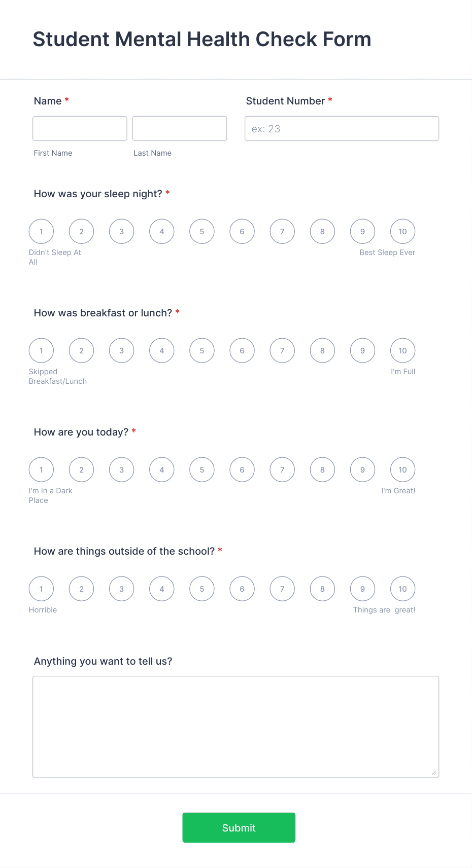
Task: Select "Horrible" rating 1 for outside school
Action: coord(41,589)
